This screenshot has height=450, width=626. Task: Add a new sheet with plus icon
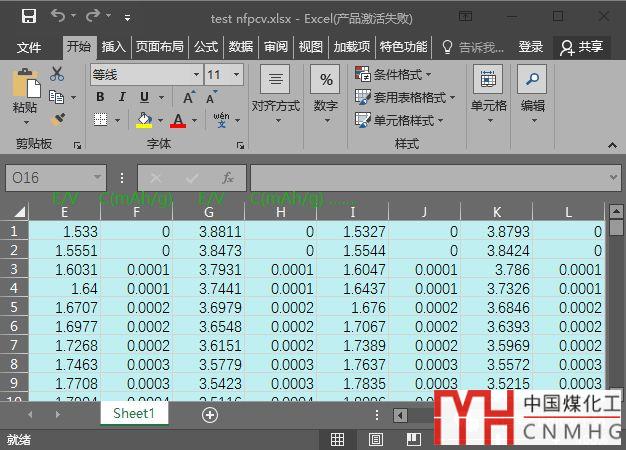(x=210, y=415)
